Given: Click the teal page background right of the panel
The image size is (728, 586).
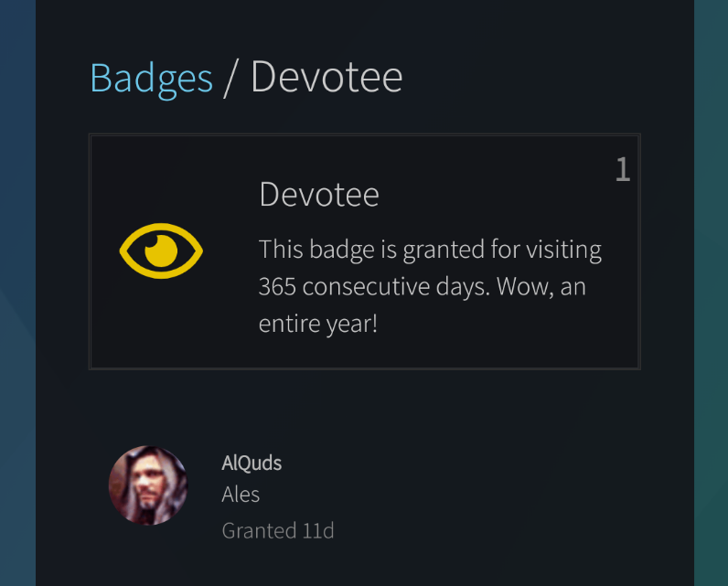Looking at the screenshot, I should point(711,293).
